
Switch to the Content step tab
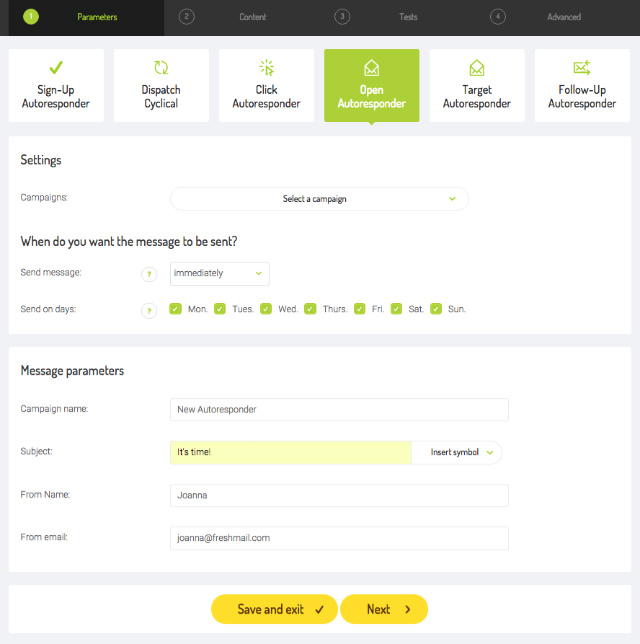coord(242,18)
